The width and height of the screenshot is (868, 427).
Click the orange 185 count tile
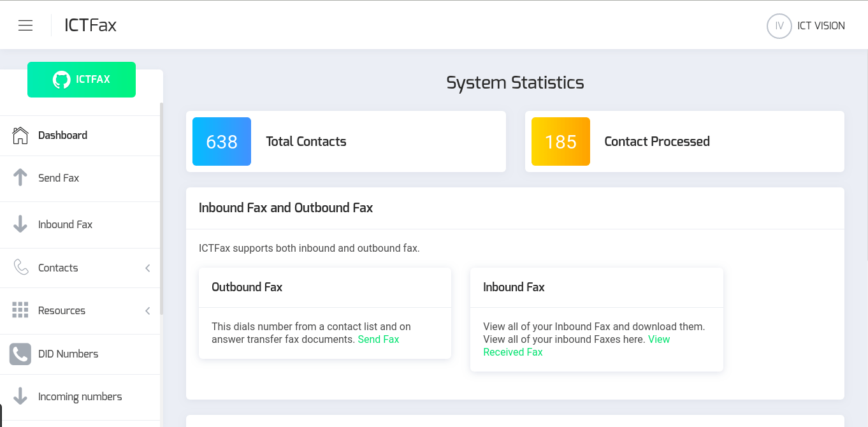pos(561,141)
